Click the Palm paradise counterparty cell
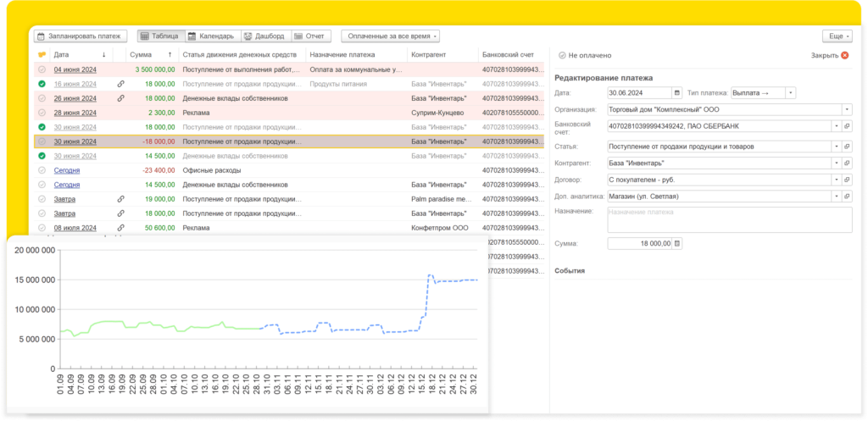The width and height of the screenshot is (868, 421). 442,198
